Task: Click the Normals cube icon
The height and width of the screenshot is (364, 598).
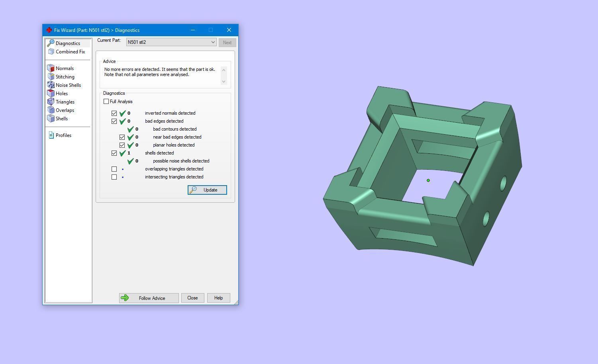Action: tap(51, 68)
